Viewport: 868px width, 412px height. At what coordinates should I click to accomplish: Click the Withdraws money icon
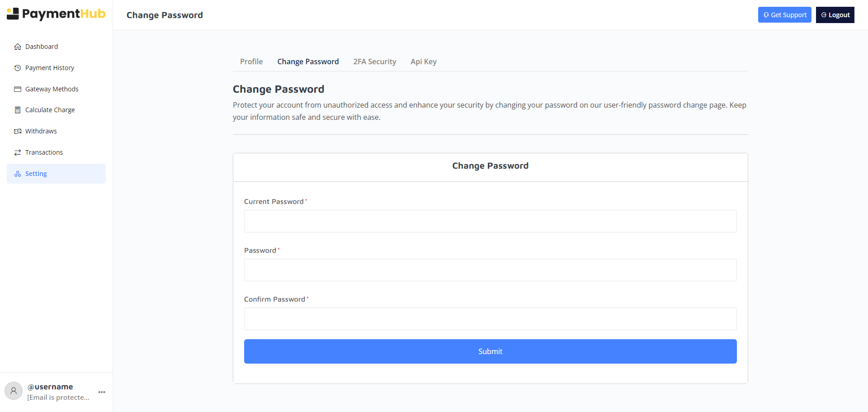point(18,131)
